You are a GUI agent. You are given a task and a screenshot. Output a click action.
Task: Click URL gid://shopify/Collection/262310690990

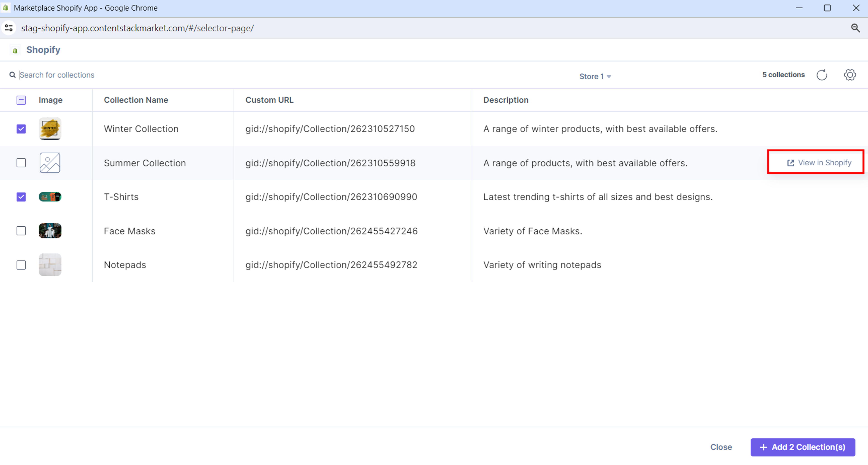pyautogui.click(x=331, y=197)
